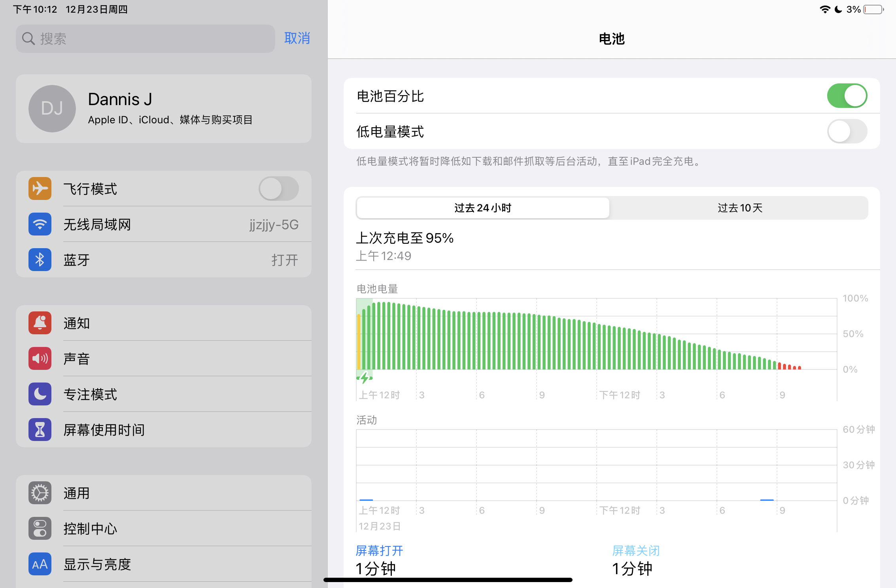Tap the Screen Time hourglass icon
Viewport: 896px width, 588px height.
point(40,430)
